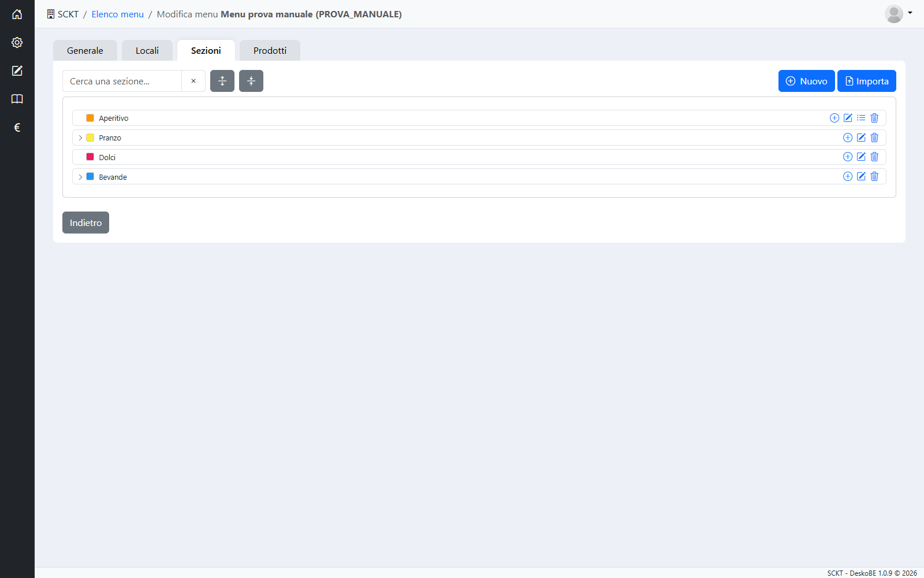
Task: Select the Aperitivo section name
Action: pos(113,118)
